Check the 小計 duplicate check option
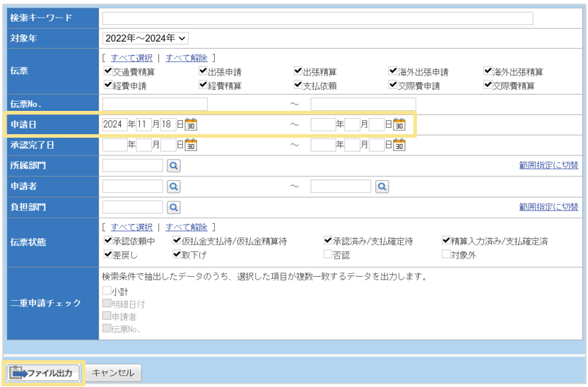Image resolution: width=588 pixels, height=387 pixels. point(107,290)
